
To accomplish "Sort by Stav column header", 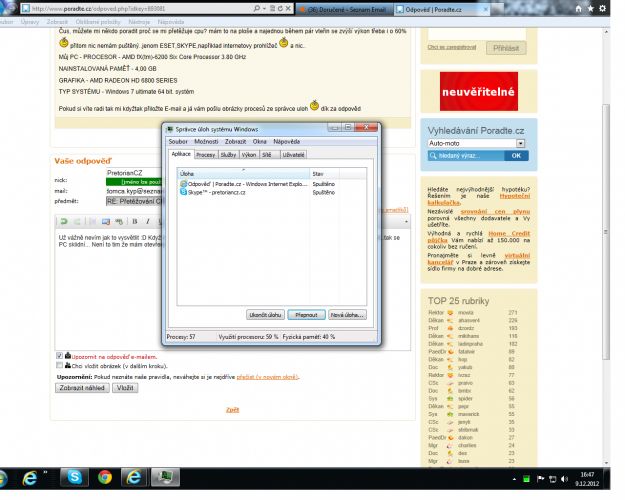I will [x=324, y=173].
